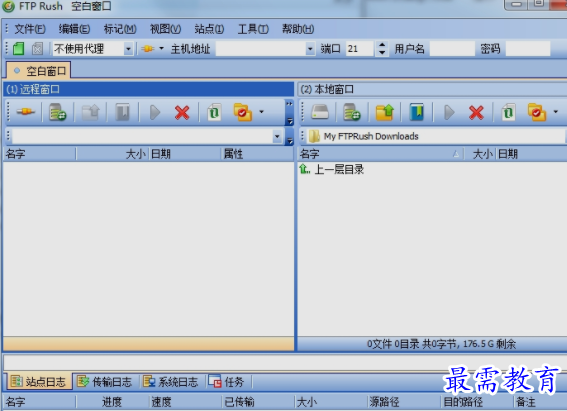Click My FTPRush Downloads path field
Screen dimensions: 567x411
[435, 137]
